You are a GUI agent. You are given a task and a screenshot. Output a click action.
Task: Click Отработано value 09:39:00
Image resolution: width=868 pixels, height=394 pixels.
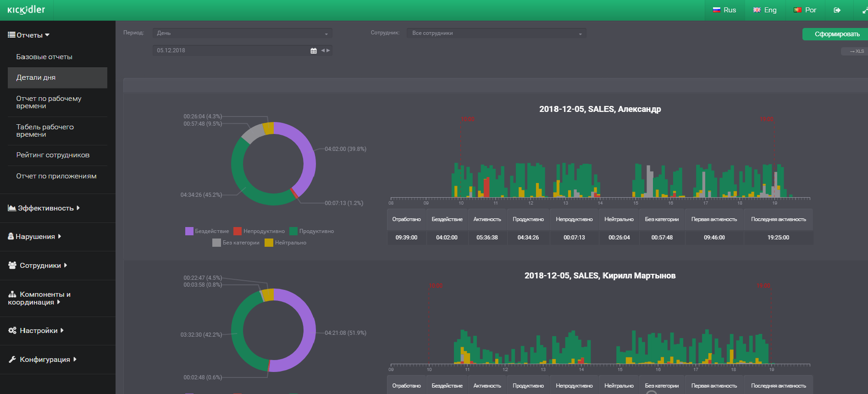click(x=406, y=238)
